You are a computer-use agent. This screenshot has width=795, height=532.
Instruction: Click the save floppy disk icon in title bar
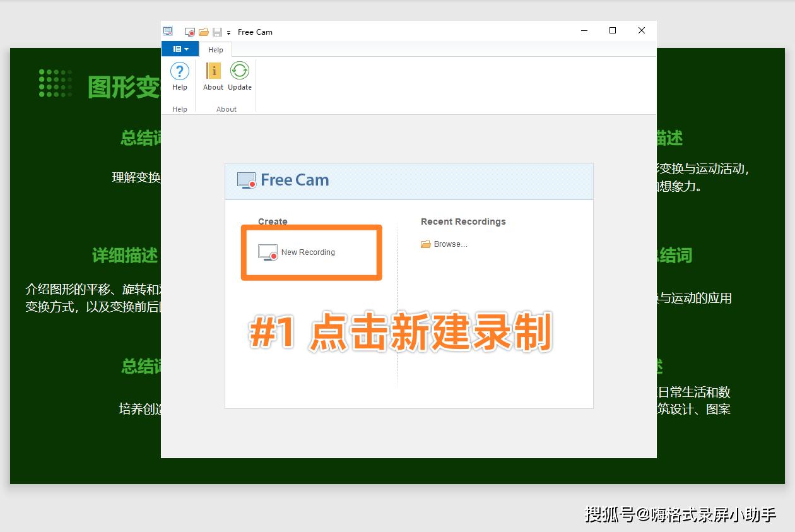click(x=217, y=32)
